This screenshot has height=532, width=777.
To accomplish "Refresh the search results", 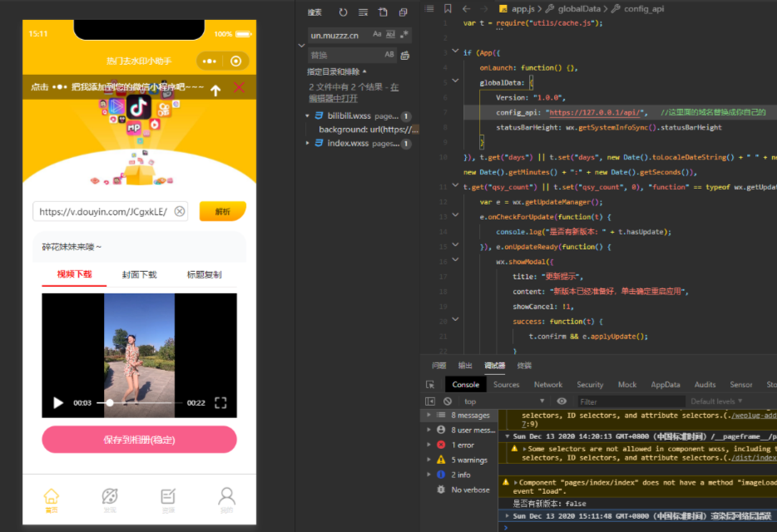I will [343, 12].
